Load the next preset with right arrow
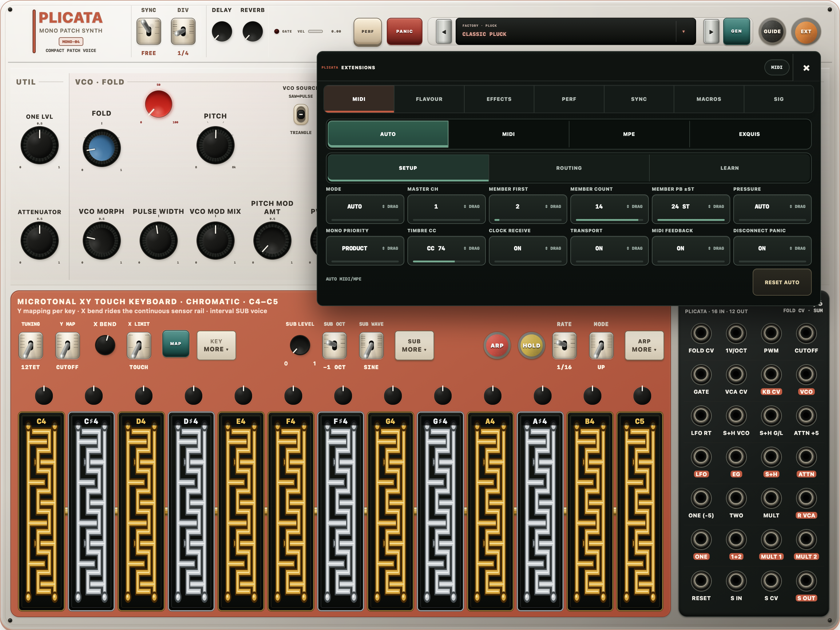840x630 pixels. 711,32
